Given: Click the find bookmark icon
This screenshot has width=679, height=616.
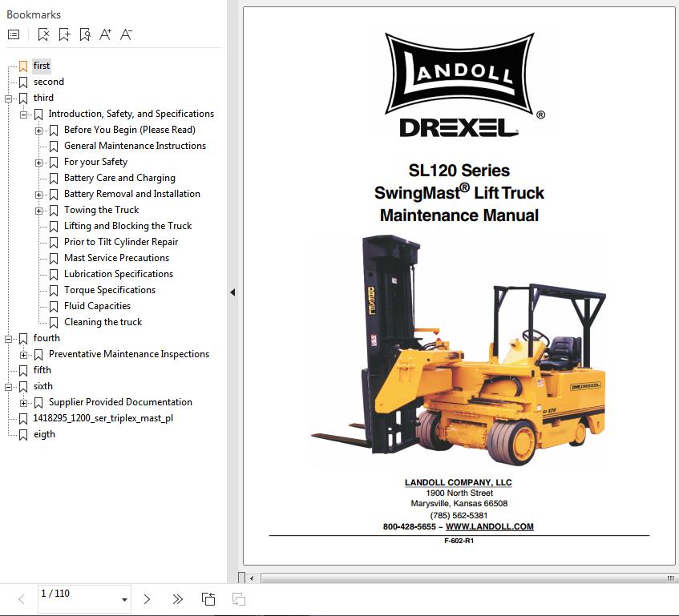Looking at the screenshot, I should [85, 34].
